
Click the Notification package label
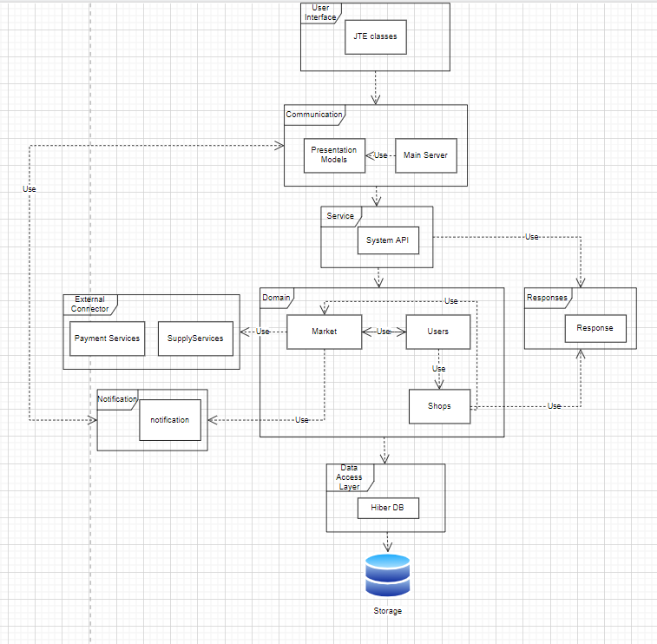[117, 399]
